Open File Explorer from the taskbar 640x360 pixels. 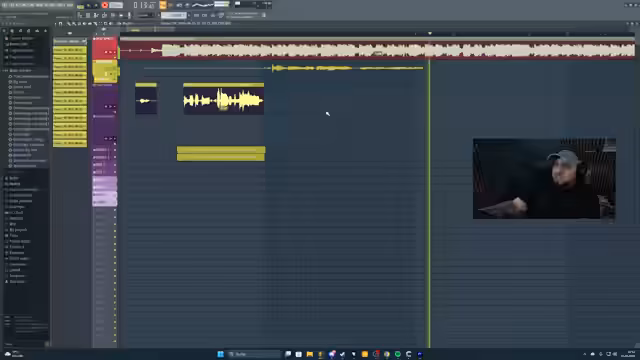pyautogui.click(x=310, y=354)
